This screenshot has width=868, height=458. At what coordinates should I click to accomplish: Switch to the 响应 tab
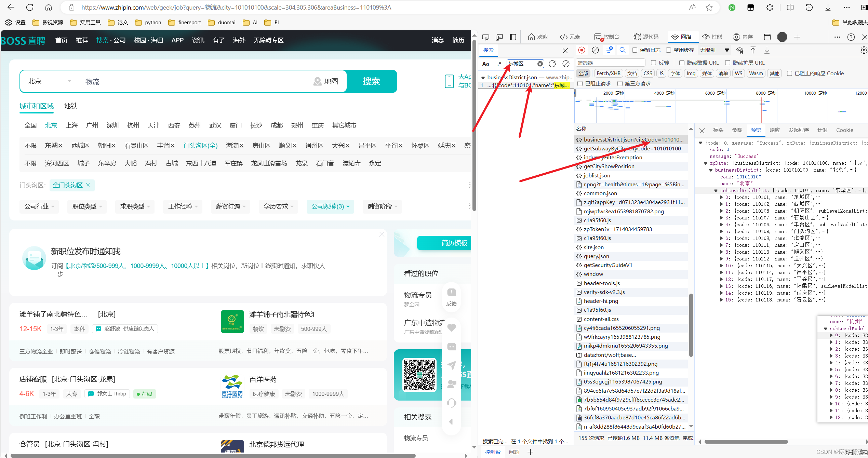point(774,130)
